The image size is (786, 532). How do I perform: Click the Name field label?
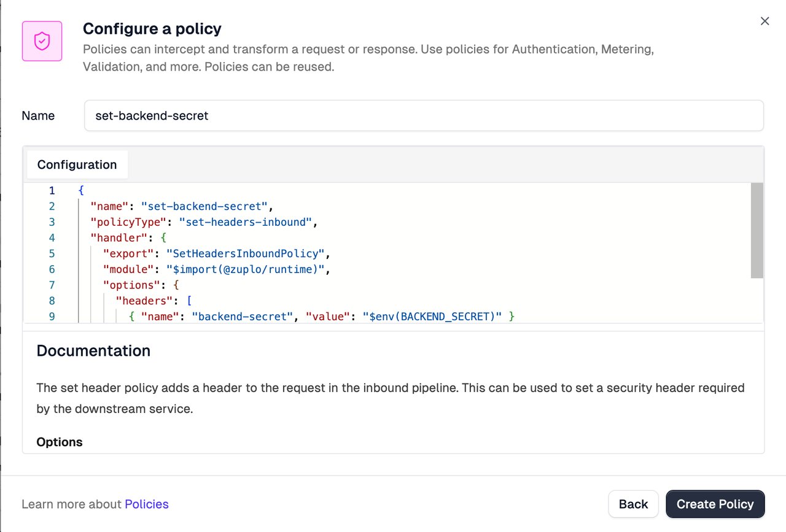[x=38, y=115]
